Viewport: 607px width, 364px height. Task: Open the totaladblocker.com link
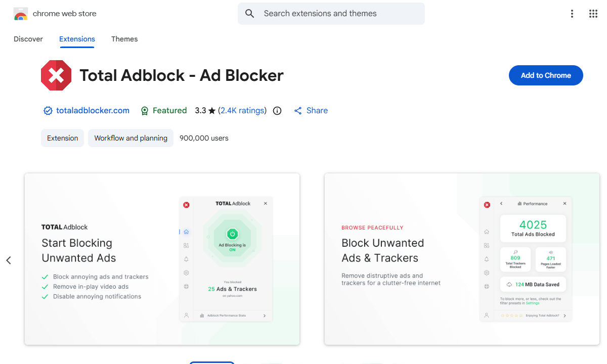coord(93,110)
